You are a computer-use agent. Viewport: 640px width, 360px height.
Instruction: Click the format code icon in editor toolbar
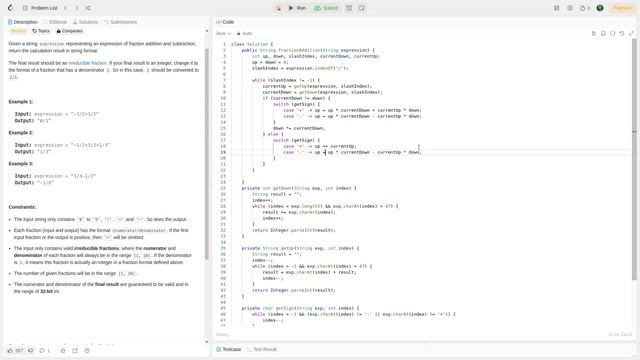click(594, 33)
